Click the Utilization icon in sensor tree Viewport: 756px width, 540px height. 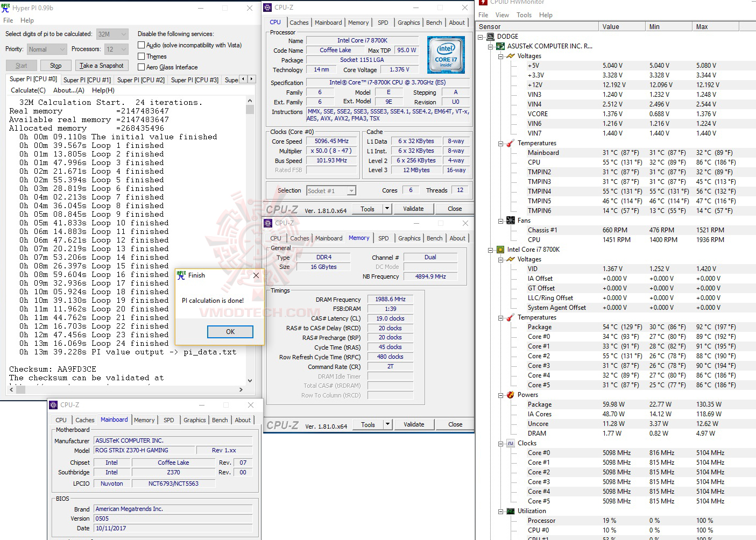point(511,511)
